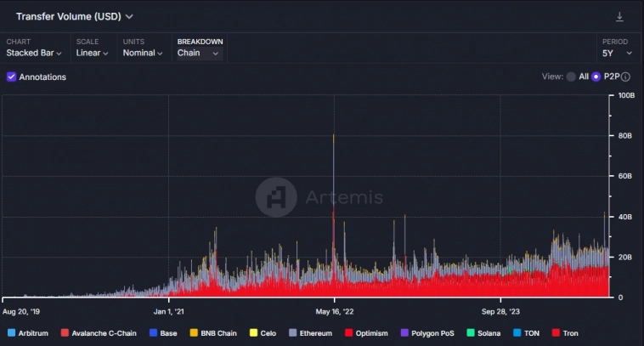The image size is (644, 346).
Task: Click the Celo yellow legend swatch
Action: (x=253, y=333)
